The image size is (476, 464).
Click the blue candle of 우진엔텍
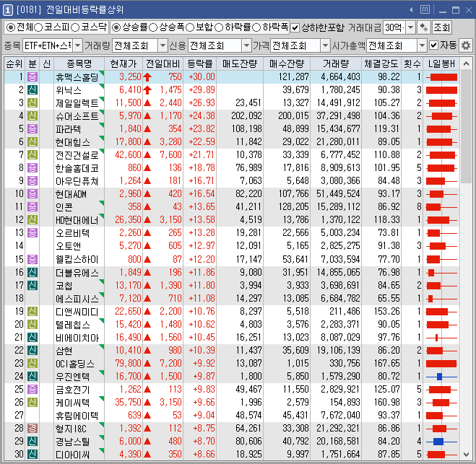coord(441,377)
